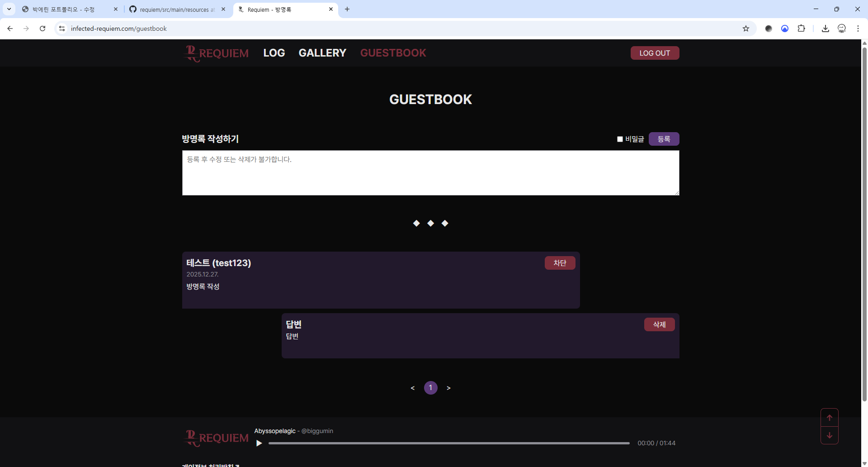This screenshot has height=467, width=868.
Task: Bookmark this page with star icon
Action: [746, 29]
